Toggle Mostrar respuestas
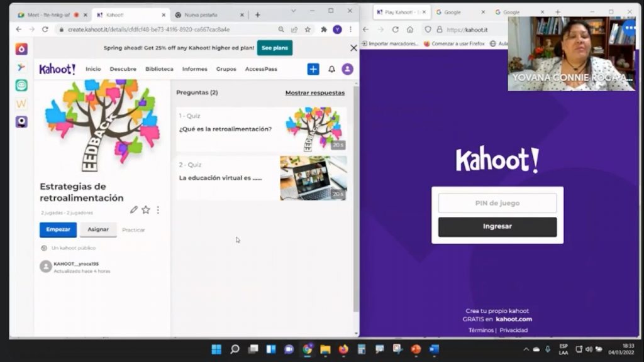 (x=314, y=93)
